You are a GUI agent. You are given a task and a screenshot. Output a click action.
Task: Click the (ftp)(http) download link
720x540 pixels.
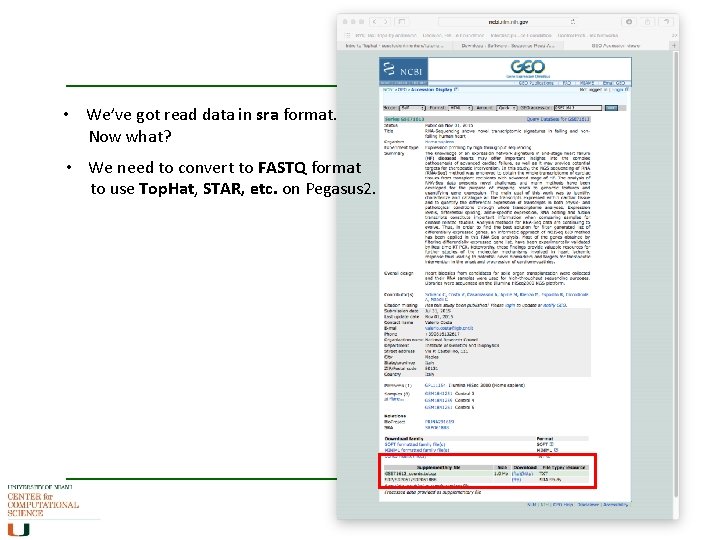click(522, 473)
